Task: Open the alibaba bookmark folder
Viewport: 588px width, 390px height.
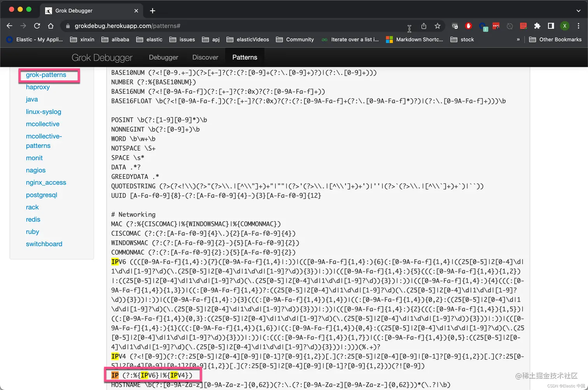Action: click(x=115, y=39)
